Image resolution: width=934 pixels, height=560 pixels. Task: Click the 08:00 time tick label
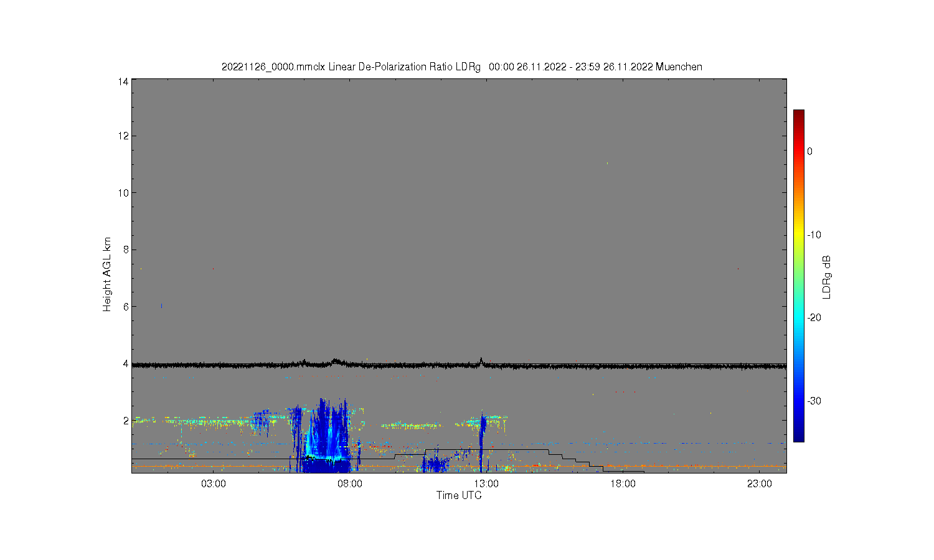pyautogui.click(x=350, y=483)
